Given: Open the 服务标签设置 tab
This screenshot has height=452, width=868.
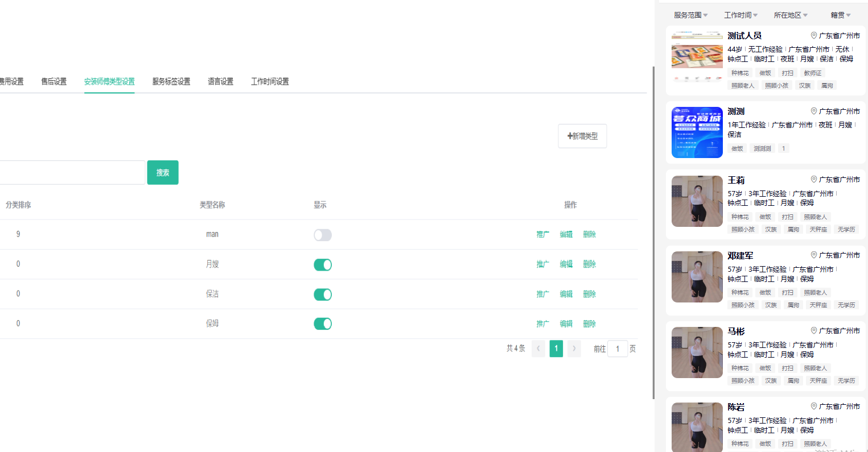Looking at the screenshot, I should coord(171,82).
